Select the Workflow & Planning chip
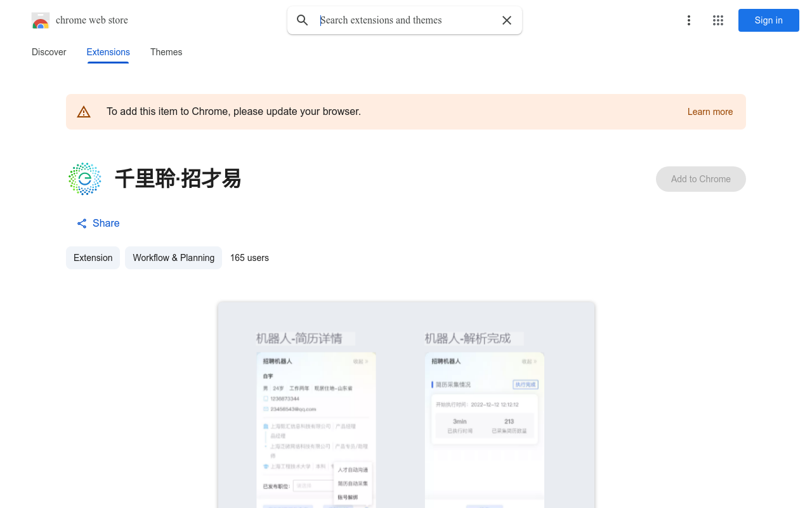Screen dimensions: 812x508 click(173, 258)
